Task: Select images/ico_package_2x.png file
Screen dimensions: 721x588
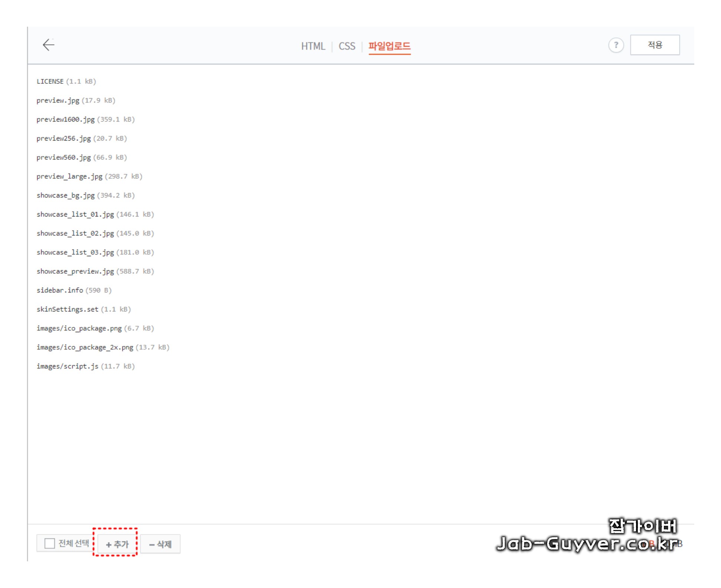Action: [x=85, y=347]
